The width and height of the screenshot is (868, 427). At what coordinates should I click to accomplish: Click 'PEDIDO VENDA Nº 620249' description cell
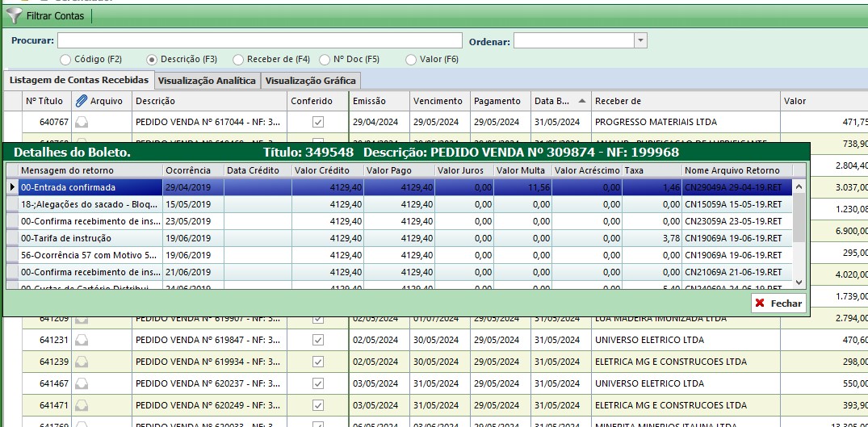[209, 405]
